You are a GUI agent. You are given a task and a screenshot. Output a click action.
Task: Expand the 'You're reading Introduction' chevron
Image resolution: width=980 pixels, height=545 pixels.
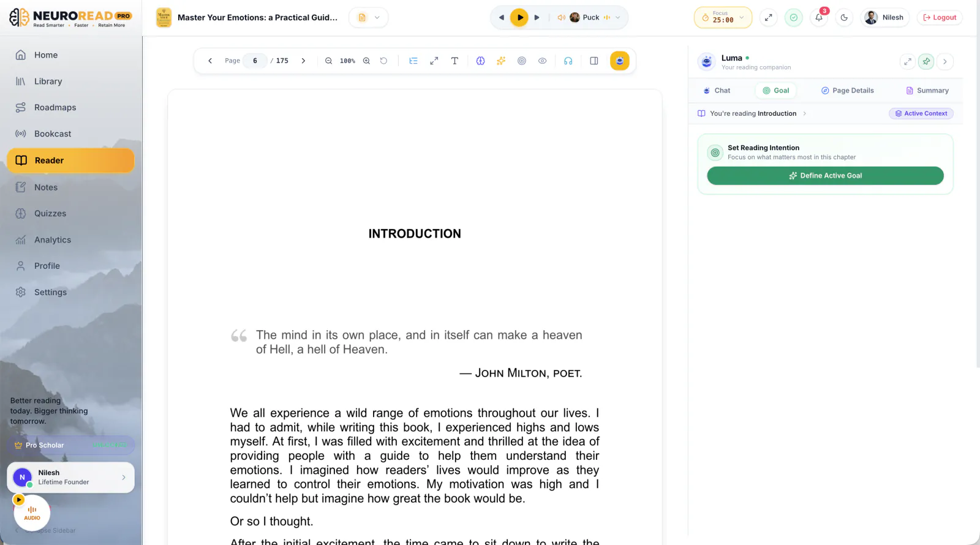[x=804, y=114]
